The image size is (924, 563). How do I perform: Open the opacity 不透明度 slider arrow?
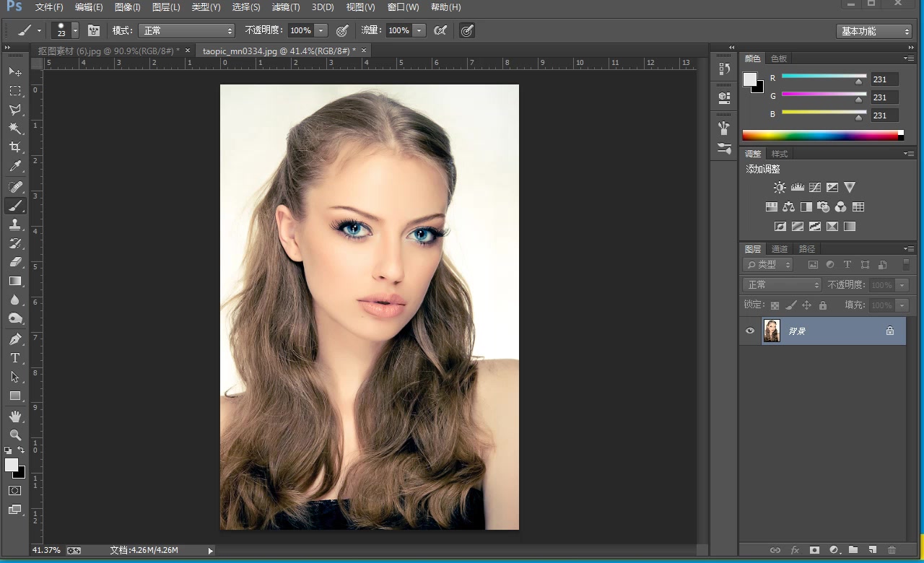coord(321,30)
